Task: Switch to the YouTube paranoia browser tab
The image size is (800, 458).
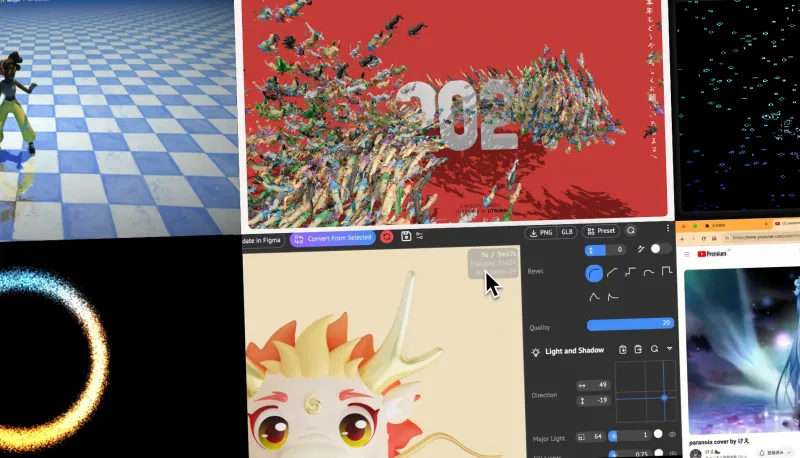Action: 786,223
